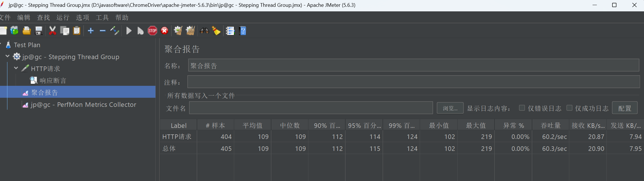Click the 90% 百... column header
The height and width of the screenshot is (181, 644).
click(327, 126)
